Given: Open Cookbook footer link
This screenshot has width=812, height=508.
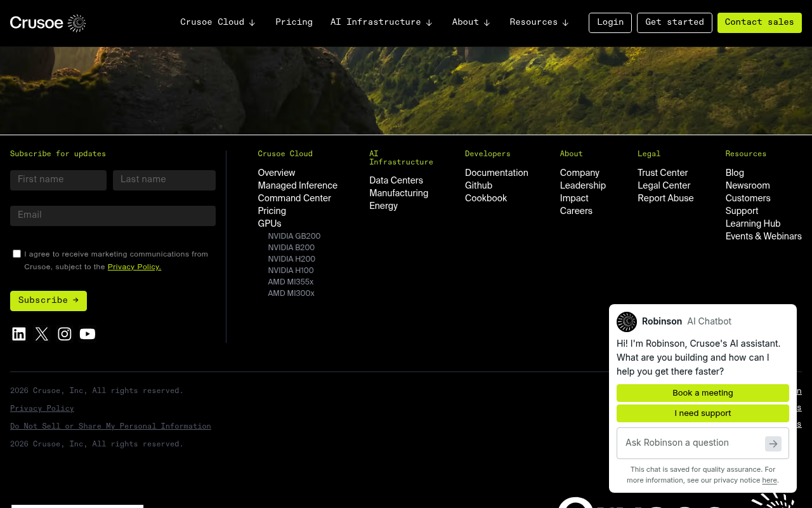Looking at the screenshot, I should tap(486, 198).
